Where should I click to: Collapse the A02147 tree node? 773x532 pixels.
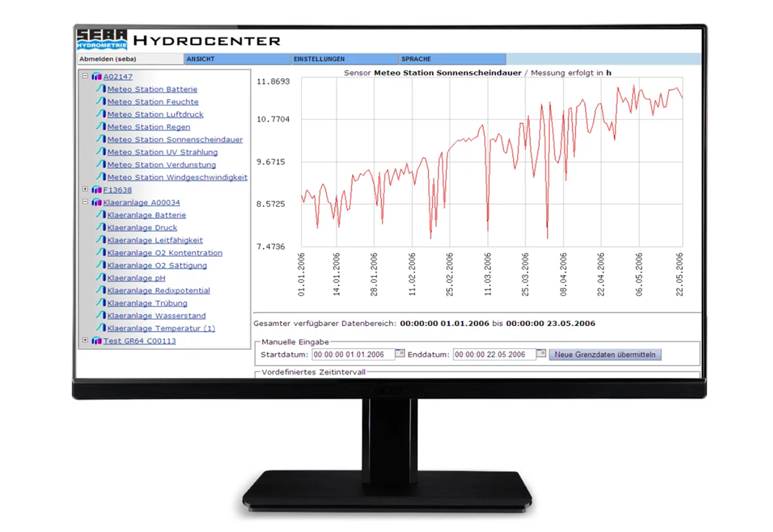click(85, 76)
